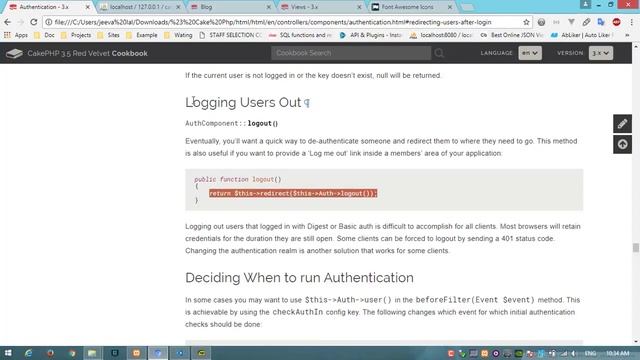
Task: Close the Blog tab
Action: coord(269,7)
